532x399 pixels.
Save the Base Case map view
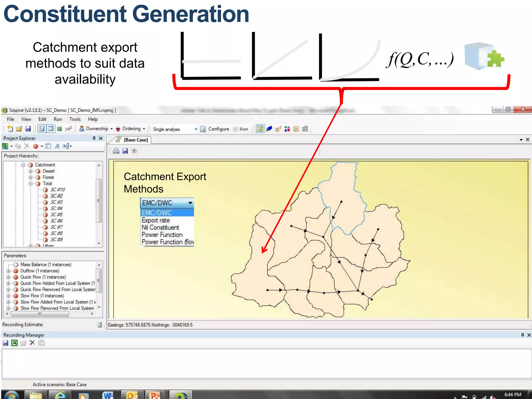[125, 151]
